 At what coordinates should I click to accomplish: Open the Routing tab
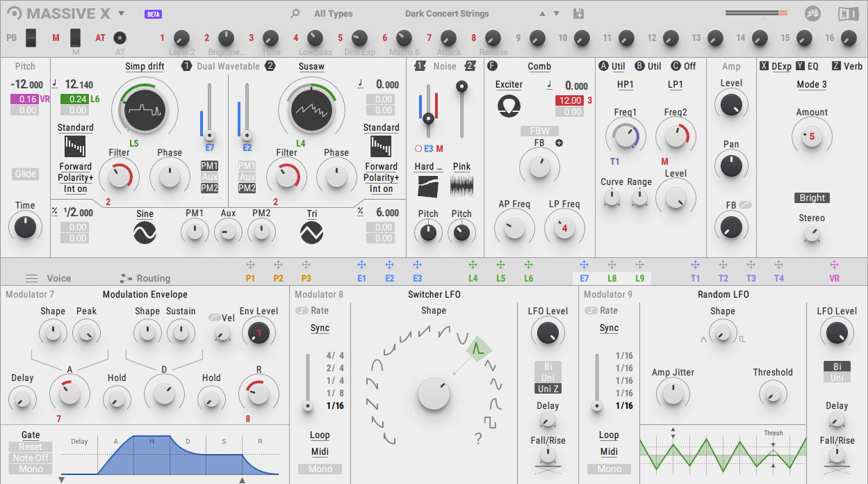pos(153,278)
